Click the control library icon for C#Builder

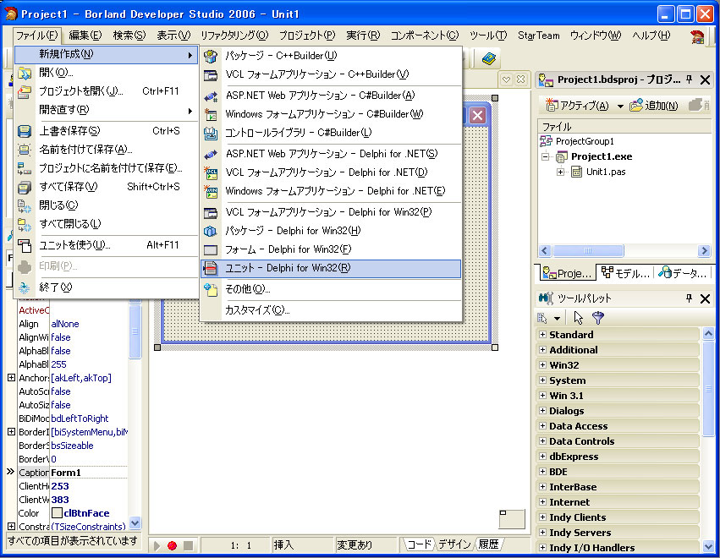pyautogui.click(x=211, y=133)
